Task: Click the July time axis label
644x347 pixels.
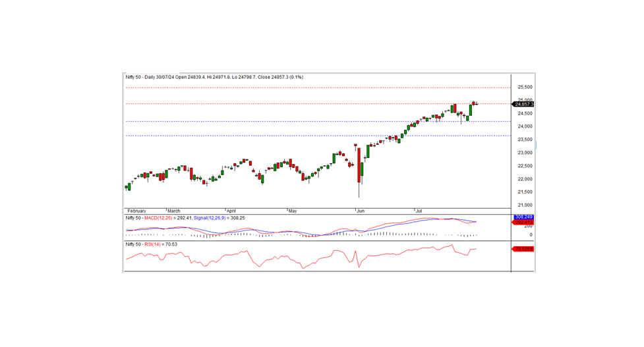Action: (419, 211)
